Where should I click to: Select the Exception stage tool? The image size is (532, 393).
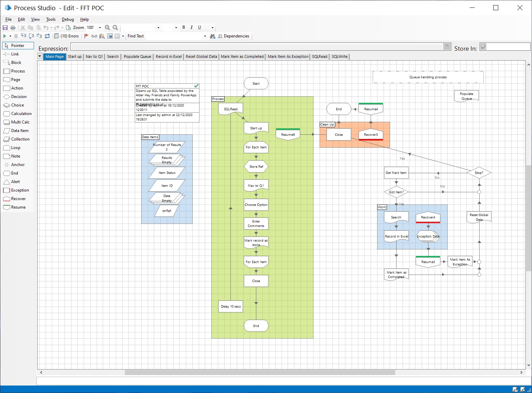click(x=20, y=190)
